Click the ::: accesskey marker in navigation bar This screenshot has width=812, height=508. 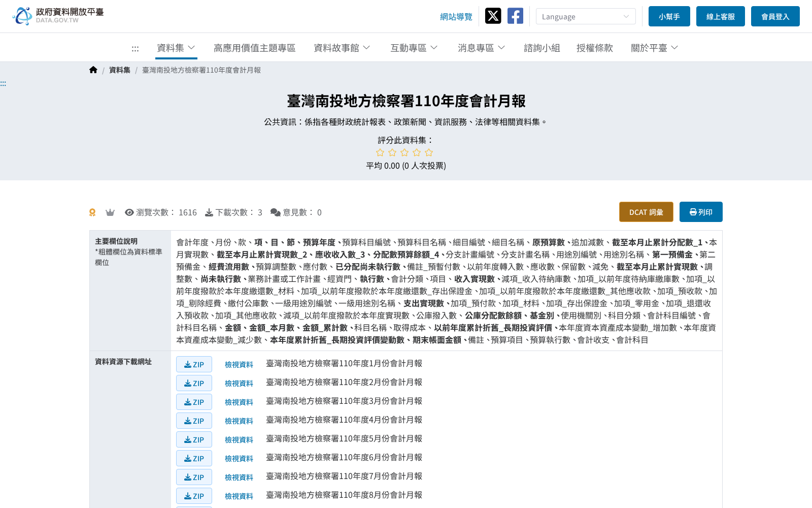click(x=135, y=48)
